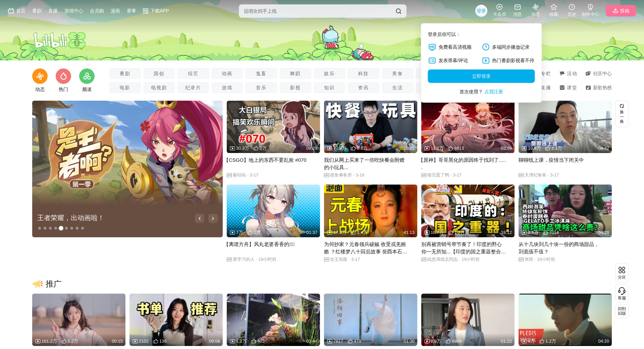Open the 消息 messages icon
644x349 pixels.
pos(517,7)
